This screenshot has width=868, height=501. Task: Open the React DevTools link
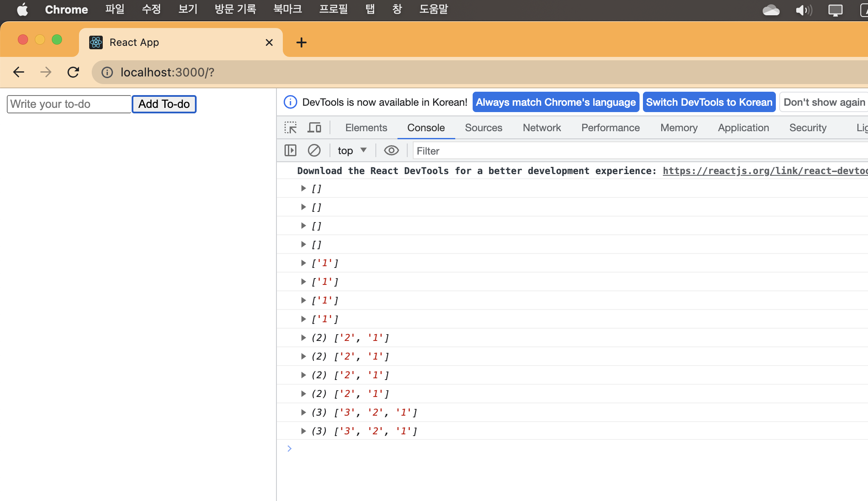[x=764, y=171]
